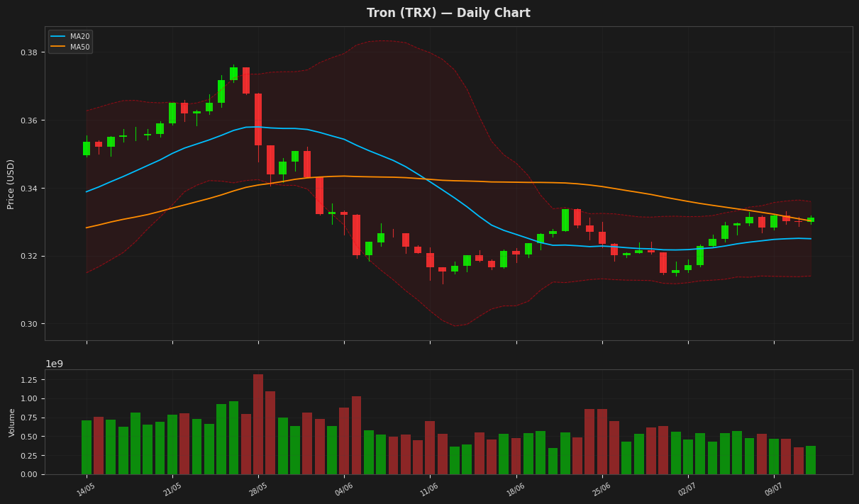Click the 0.50 volume axis label
Image resolution: width=859 pixels, height=504 pixels.
click(29, 437)
